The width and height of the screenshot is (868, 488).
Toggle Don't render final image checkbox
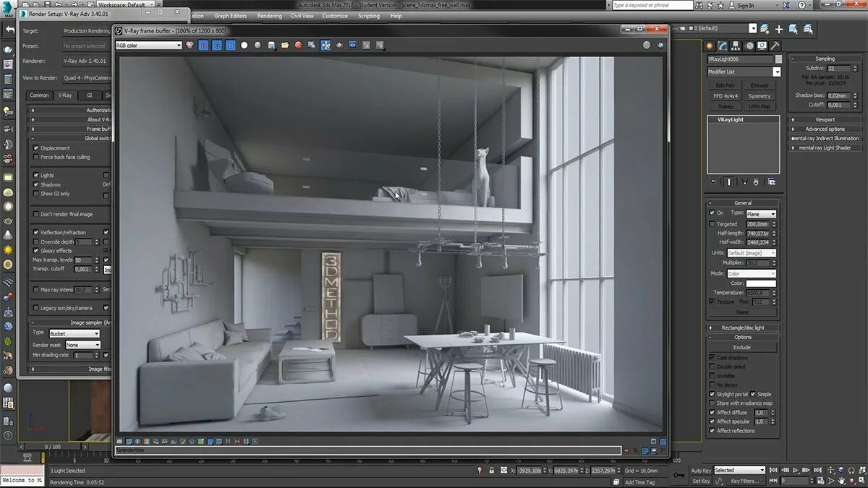(36, 214)
